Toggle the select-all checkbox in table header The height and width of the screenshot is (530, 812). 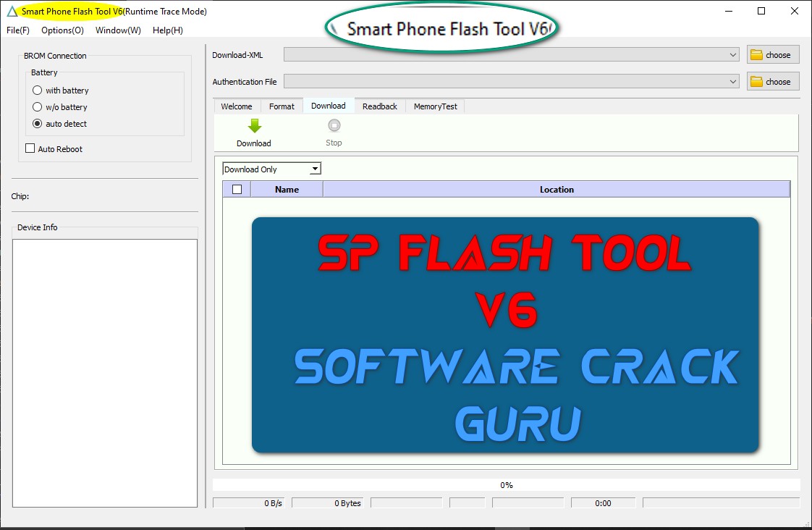(237, 190)
